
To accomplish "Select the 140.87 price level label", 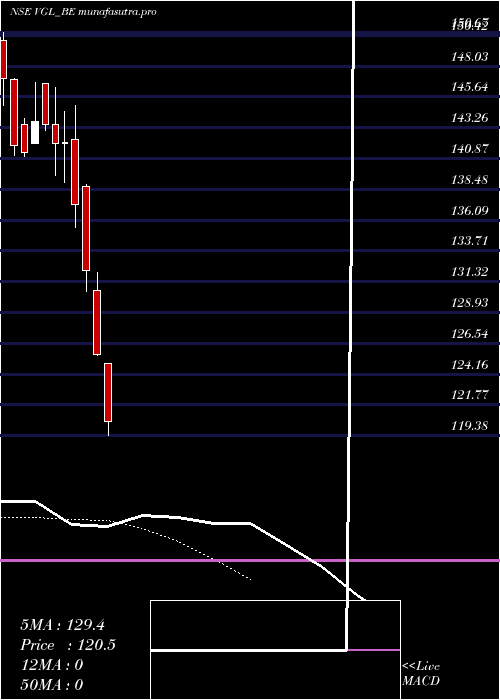I will tap(470, 149).
